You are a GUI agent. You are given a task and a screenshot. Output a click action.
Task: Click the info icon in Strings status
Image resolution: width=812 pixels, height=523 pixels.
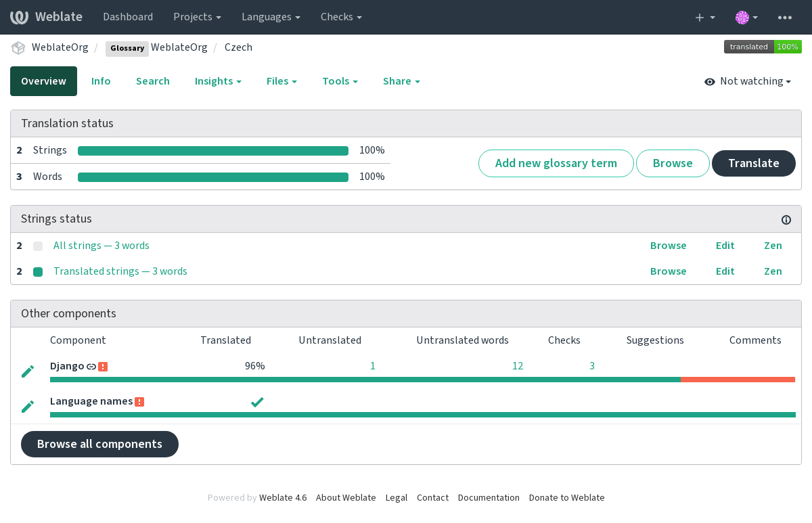(786, 220)
